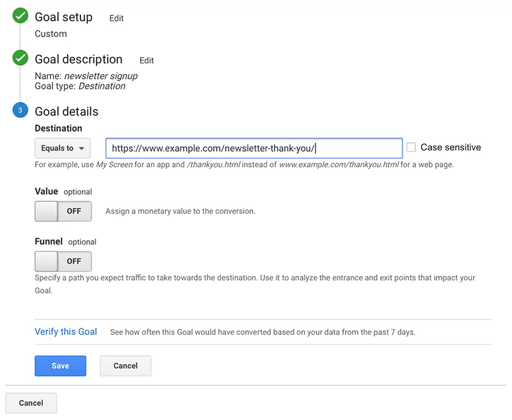Click the 'Custom' text under Goal setup

[51, 34]
